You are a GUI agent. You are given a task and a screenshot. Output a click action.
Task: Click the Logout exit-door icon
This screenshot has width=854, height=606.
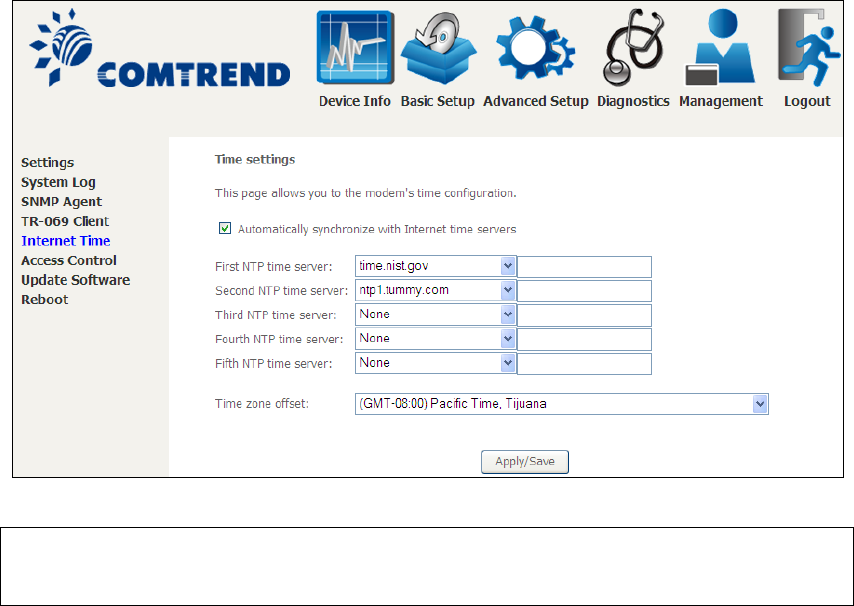click(808, 48)
